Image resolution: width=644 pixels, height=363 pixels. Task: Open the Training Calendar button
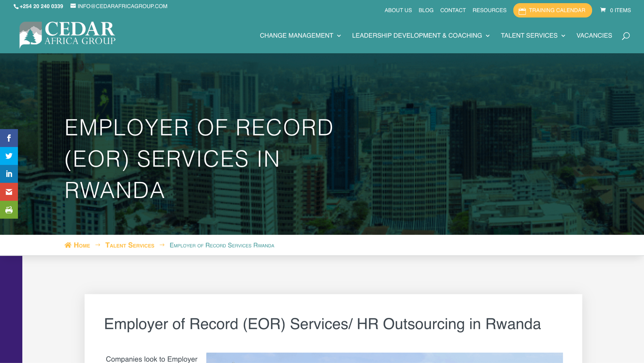pos(552,10)
